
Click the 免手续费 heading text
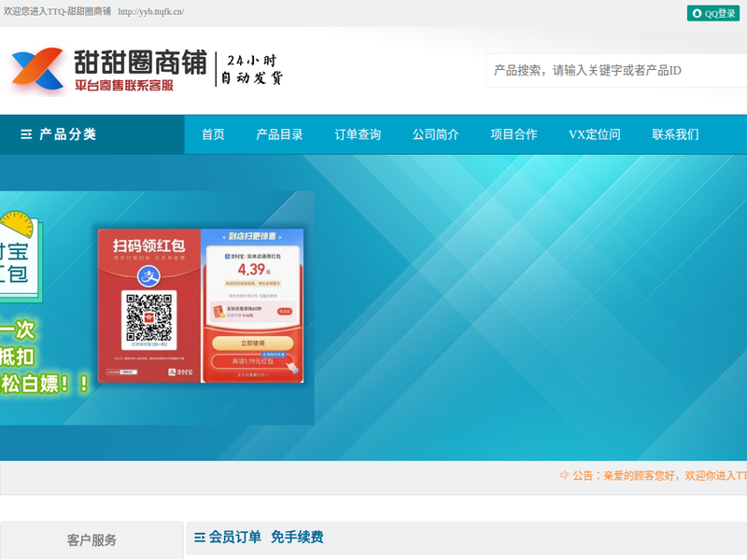pos(297,538)
